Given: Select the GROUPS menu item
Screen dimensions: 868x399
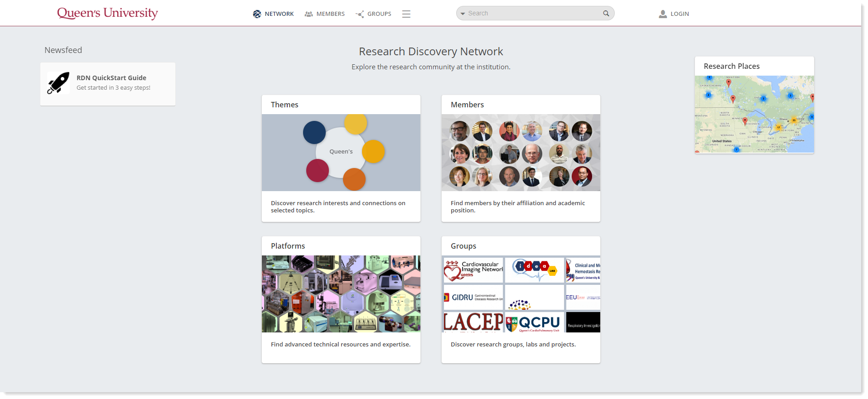Looking at the screenshot, I should [379, 14].
